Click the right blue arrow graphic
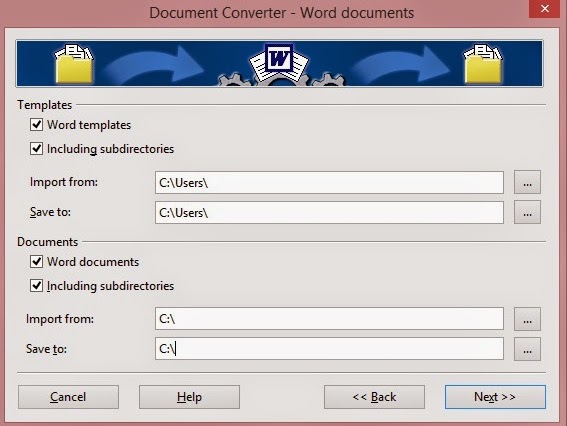This screenshot has height=426, width=567. tap(401, 65)
